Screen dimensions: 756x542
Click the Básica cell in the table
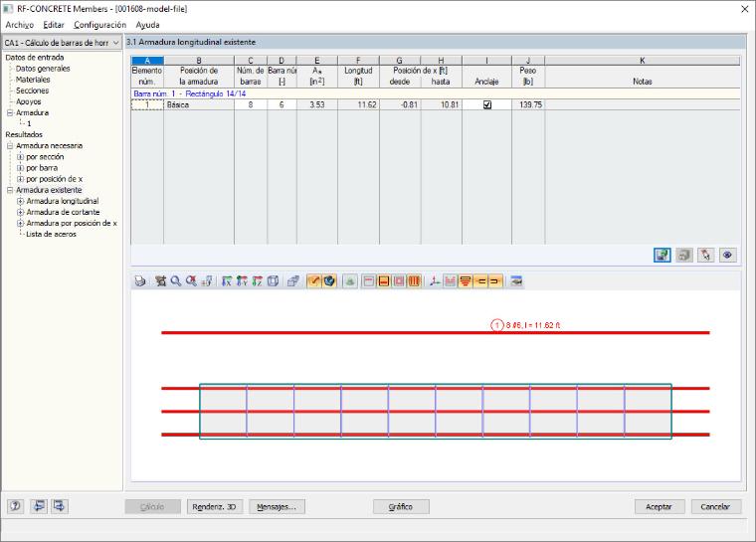[199, 104]
